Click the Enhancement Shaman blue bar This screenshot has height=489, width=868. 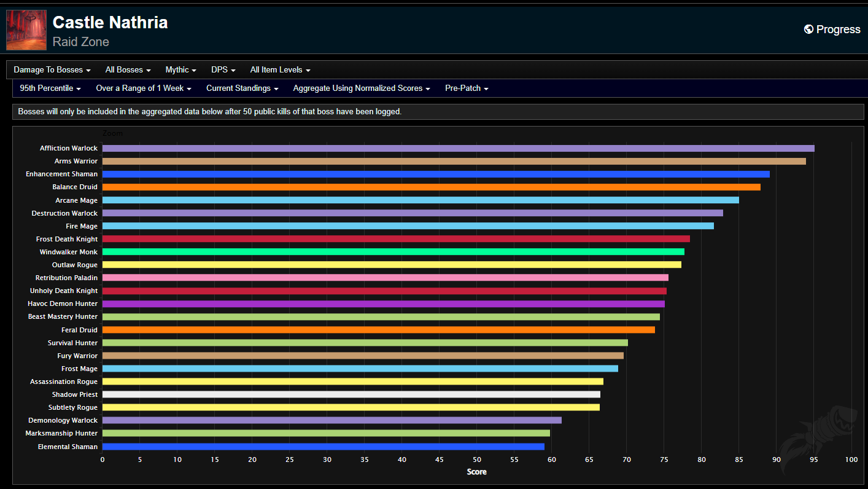pos(436,174)
